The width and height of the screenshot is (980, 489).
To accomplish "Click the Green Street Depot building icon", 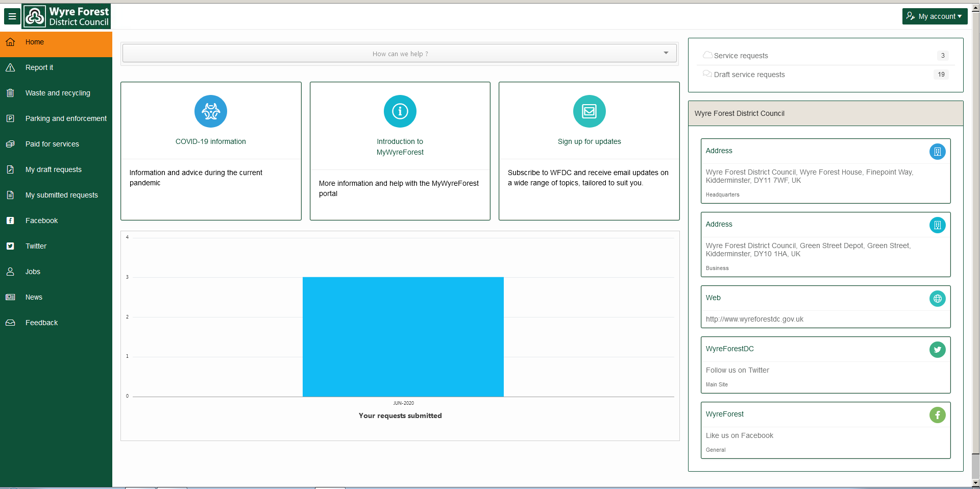I will (x=938, y=225).
